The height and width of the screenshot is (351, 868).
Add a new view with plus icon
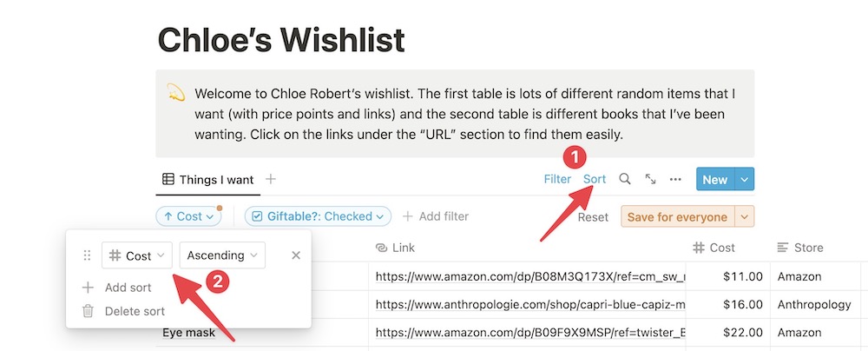click(270, 179)
